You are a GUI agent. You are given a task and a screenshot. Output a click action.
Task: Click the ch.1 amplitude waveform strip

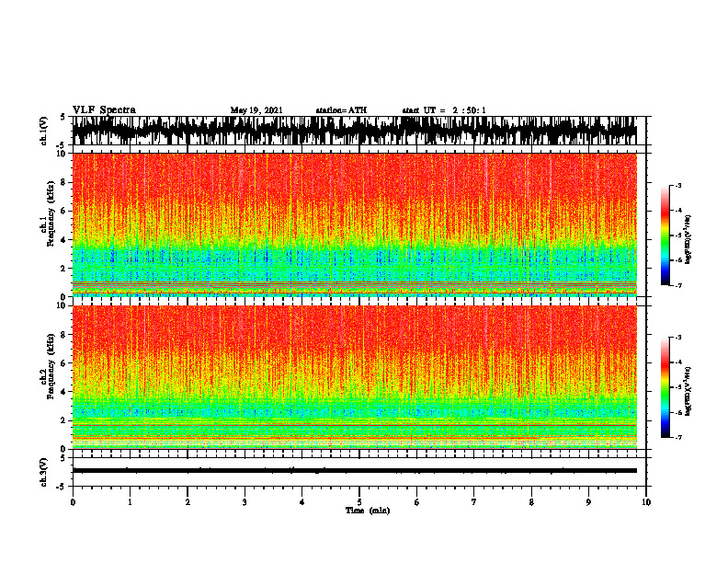pos(354,131)
